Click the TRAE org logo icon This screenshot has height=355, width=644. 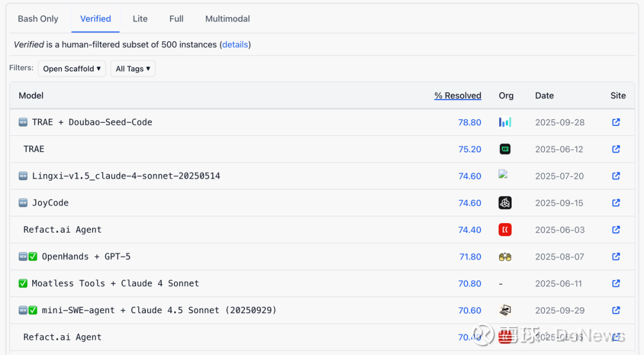click(505, 149)
